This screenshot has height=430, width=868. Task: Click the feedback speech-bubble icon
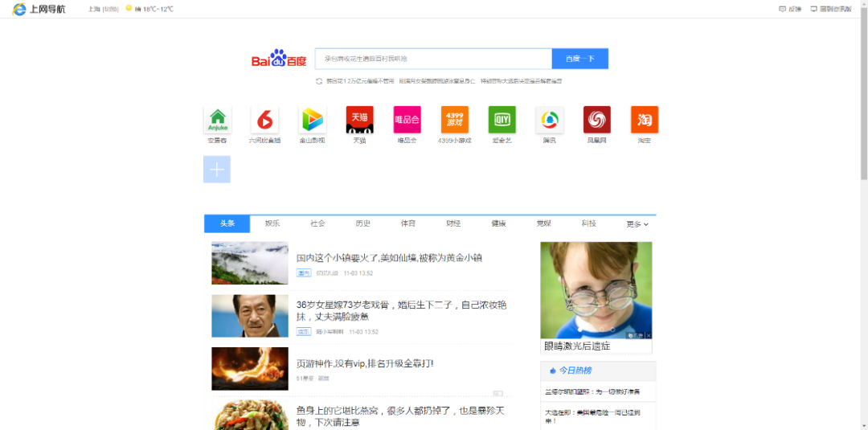(x=782, y=9)
